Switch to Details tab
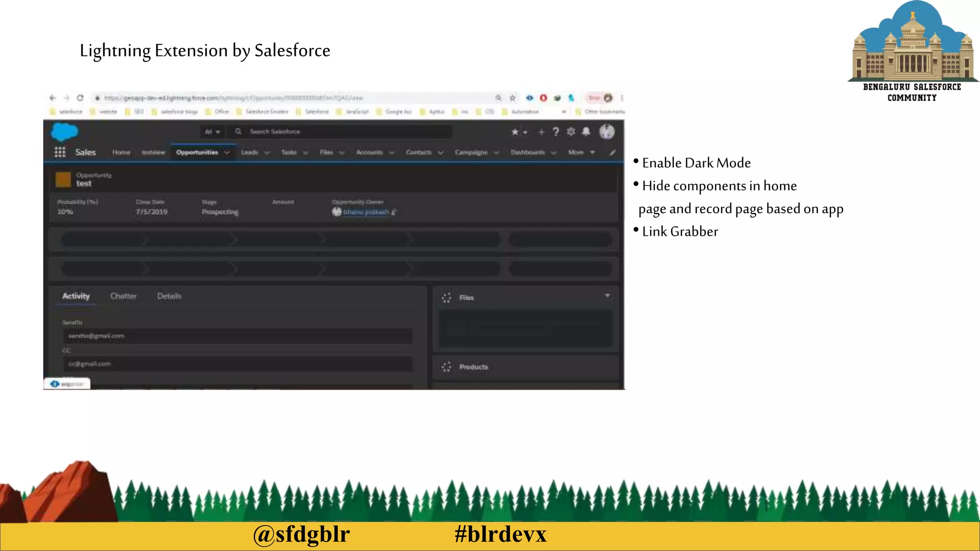This screenshot has width=980, height=551. [169, 296]
